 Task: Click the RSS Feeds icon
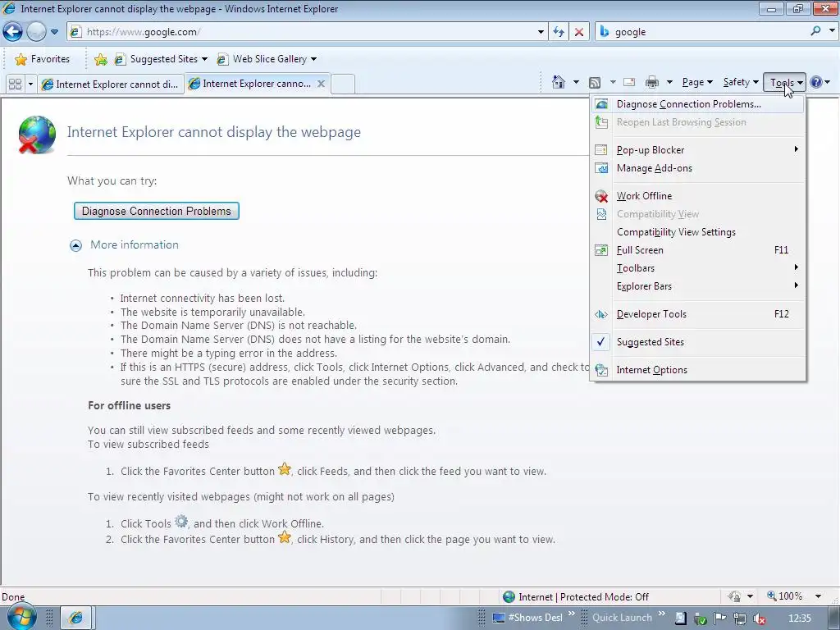(595, 82)
